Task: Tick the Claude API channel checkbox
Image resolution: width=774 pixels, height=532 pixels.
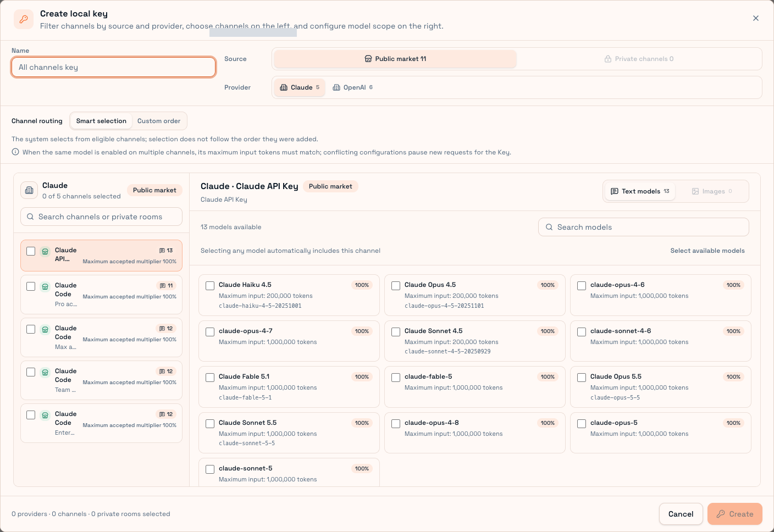Action: pos(31,251)
